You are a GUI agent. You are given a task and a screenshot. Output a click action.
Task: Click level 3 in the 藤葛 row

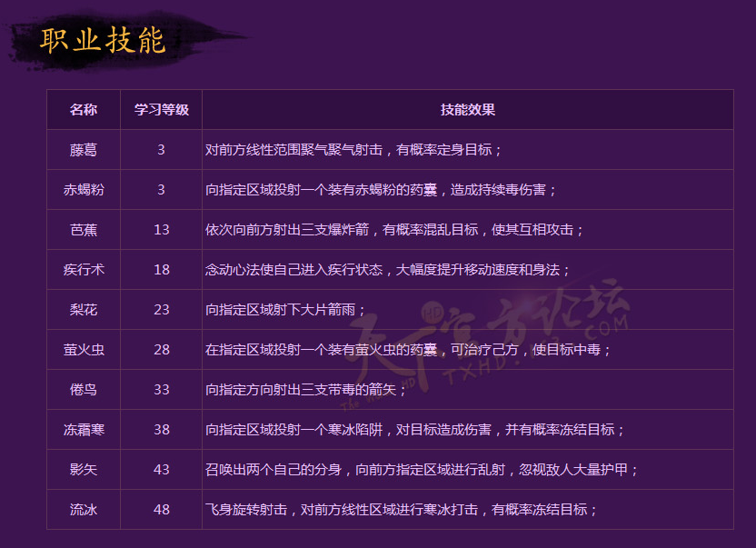(161, 150)
